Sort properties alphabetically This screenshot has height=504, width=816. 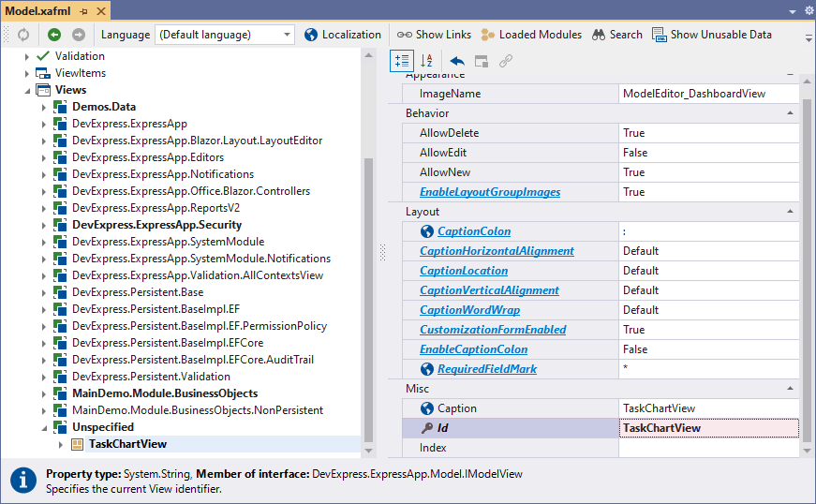(x=426, y=61)
